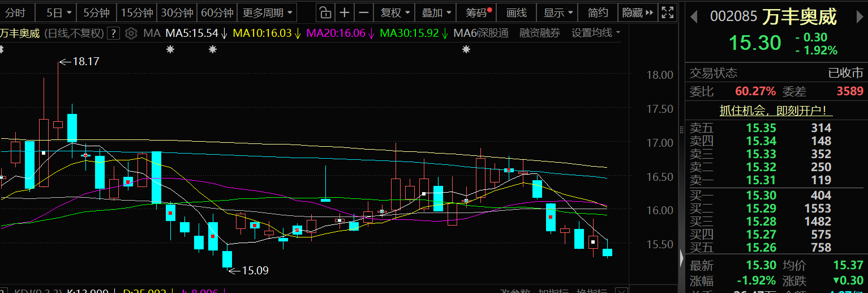Go to the previous stock with the left arrow
The width and height of the screenshot is (868, 293).
tap(694, 17)
